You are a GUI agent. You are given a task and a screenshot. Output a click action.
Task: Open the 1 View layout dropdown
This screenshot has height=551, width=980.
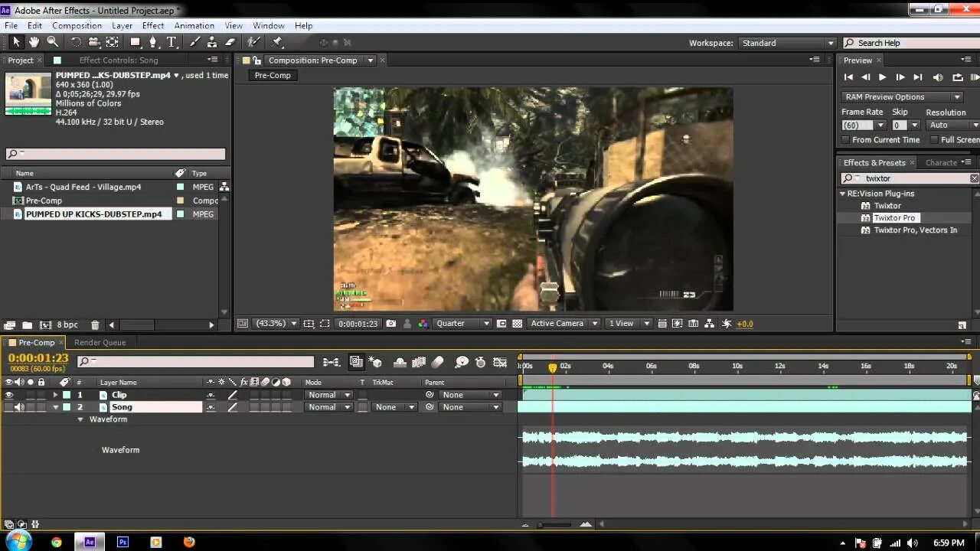pos(629,324)
